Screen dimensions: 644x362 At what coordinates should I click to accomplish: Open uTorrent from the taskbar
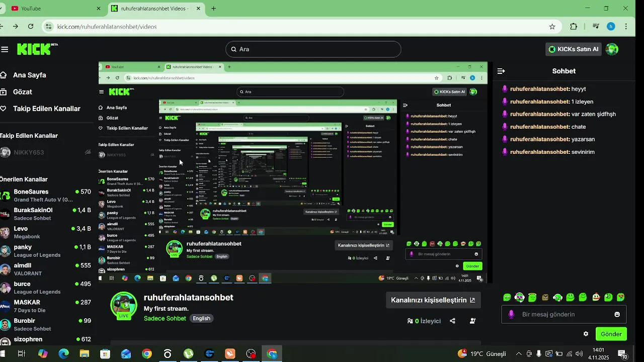coord(188,354)
